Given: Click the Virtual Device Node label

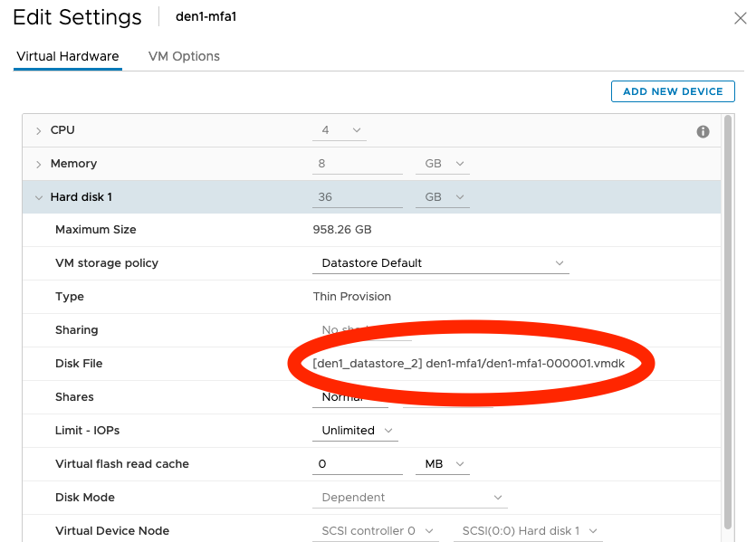Looking at the screenshot, I should (112, 531).
